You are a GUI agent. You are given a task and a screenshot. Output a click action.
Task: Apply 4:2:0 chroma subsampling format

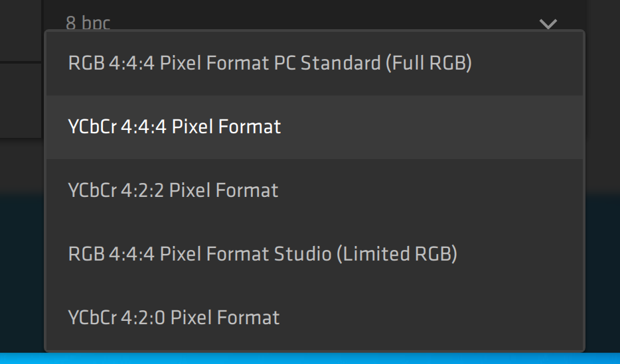tap(174, 318)
